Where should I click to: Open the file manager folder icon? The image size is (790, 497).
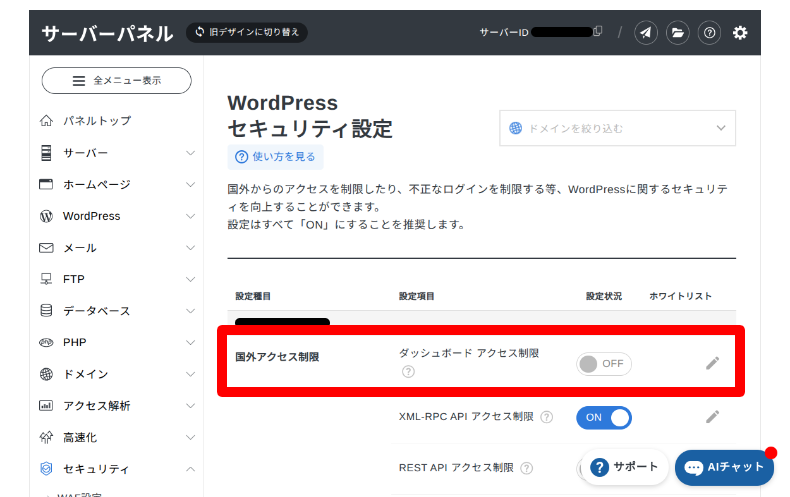(x=678, y=33)
